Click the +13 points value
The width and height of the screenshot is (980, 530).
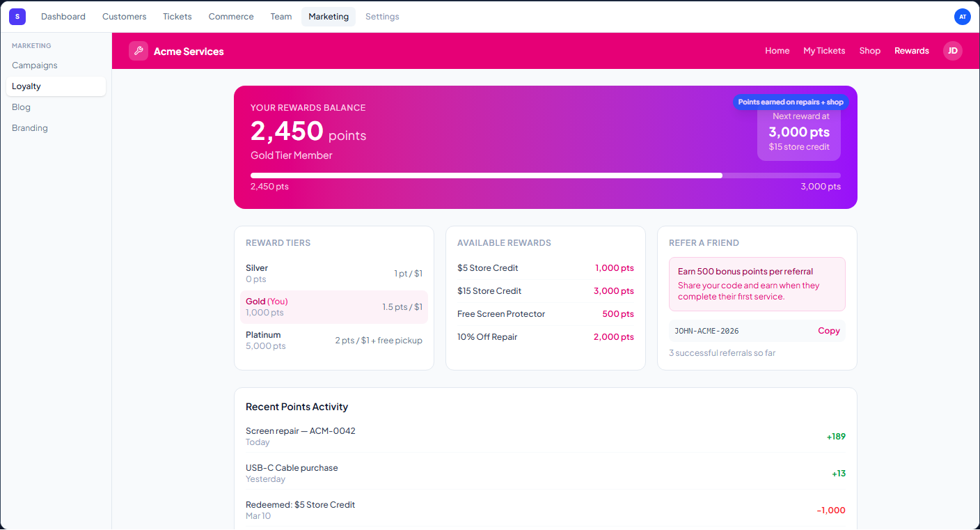click(839, 474)
